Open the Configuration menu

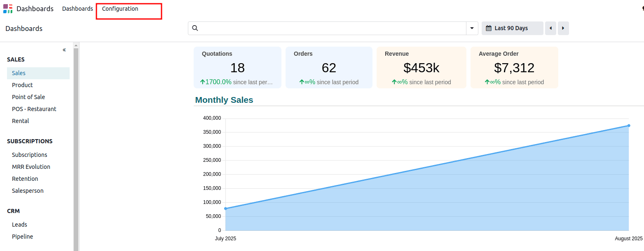tap(120, 9)
